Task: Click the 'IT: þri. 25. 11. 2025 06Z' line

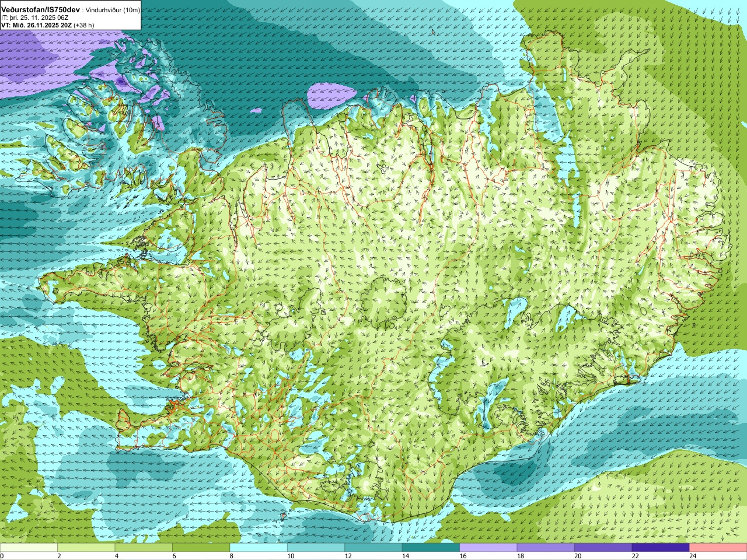Action: (35, 17)
